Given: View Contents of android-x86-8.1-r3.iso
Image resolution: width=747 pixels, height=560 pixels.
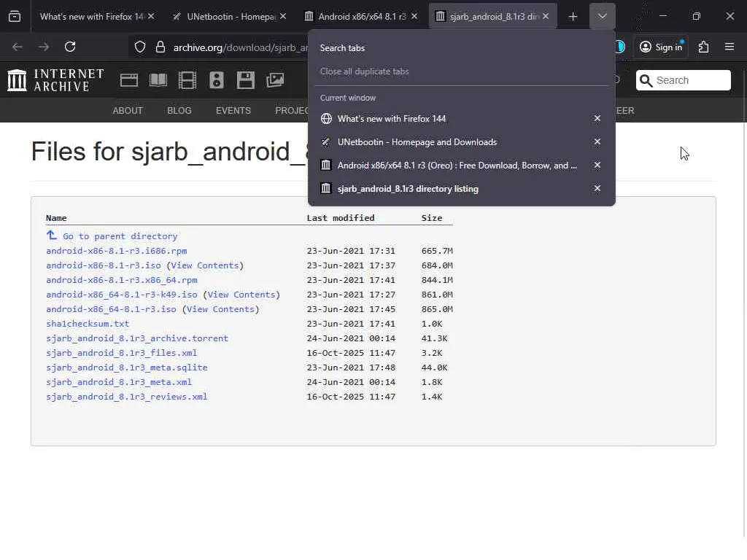Looking at the screenshot, I should click(x=205, y=265).
